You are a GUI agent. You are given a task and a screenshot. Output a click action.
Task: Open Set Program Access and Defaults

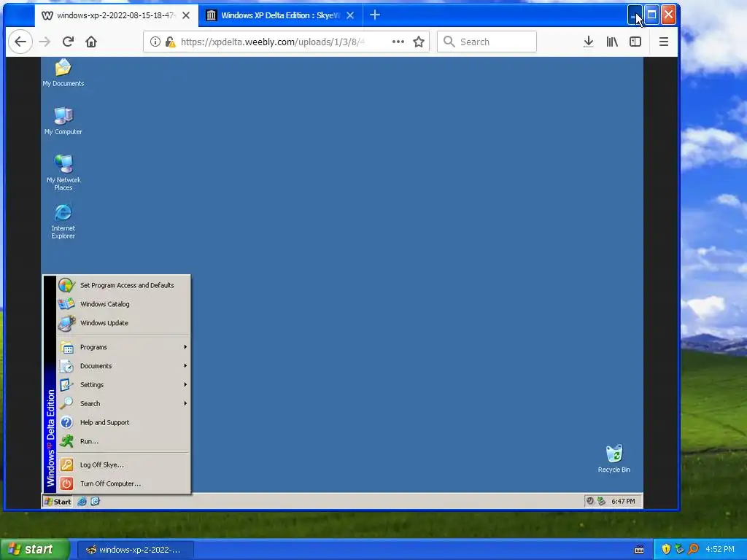(123, 285)
